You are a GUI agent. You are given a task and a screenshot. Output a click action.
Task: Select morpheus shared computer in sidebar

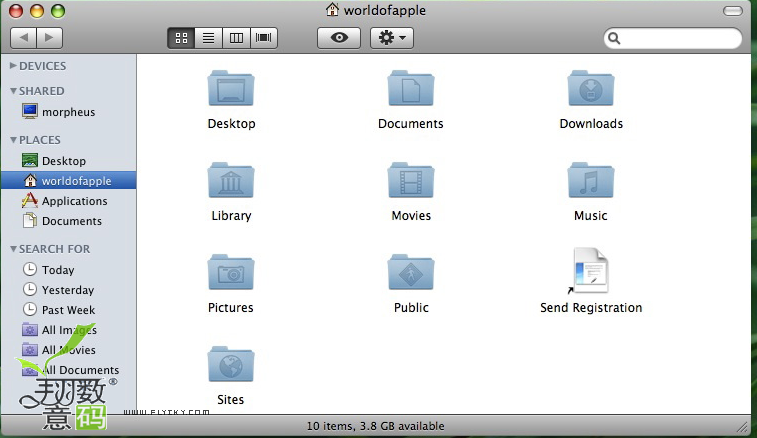(x=68, y=112)
